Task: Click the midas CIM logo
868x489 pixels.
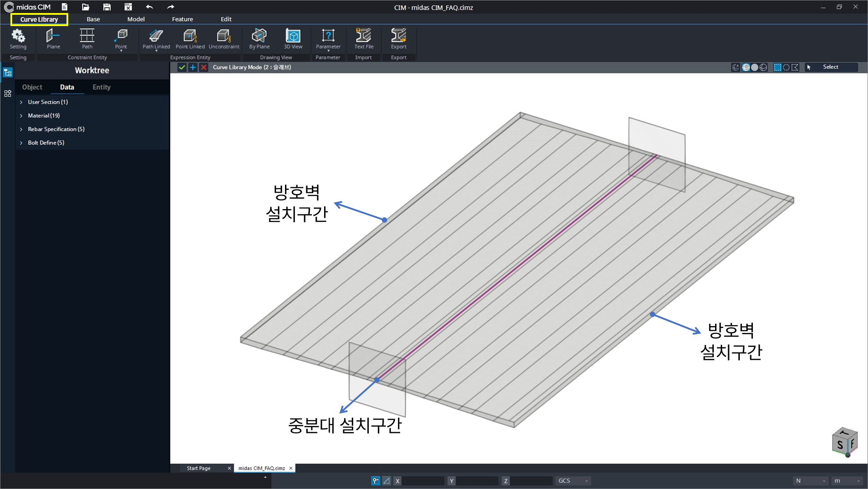Action: click(x=27, y=7)
